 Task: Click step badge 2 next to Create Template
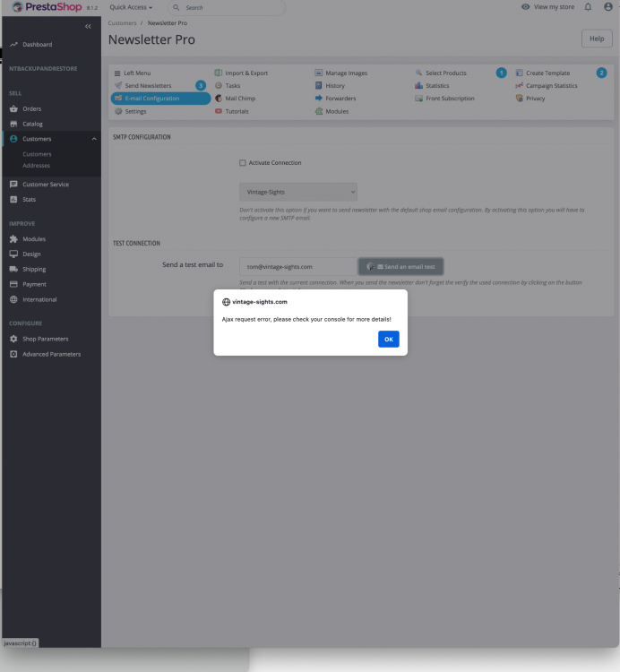(601, 73)
